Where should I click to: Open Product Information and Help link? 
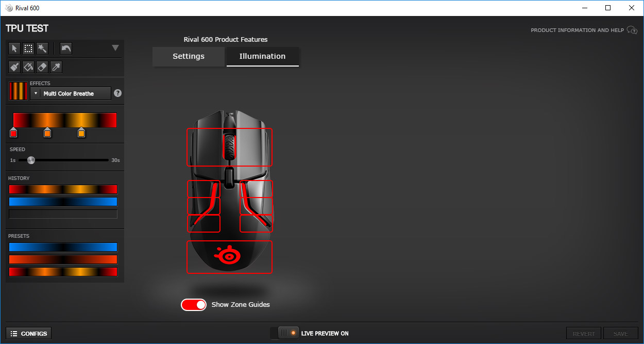[578, 30]
